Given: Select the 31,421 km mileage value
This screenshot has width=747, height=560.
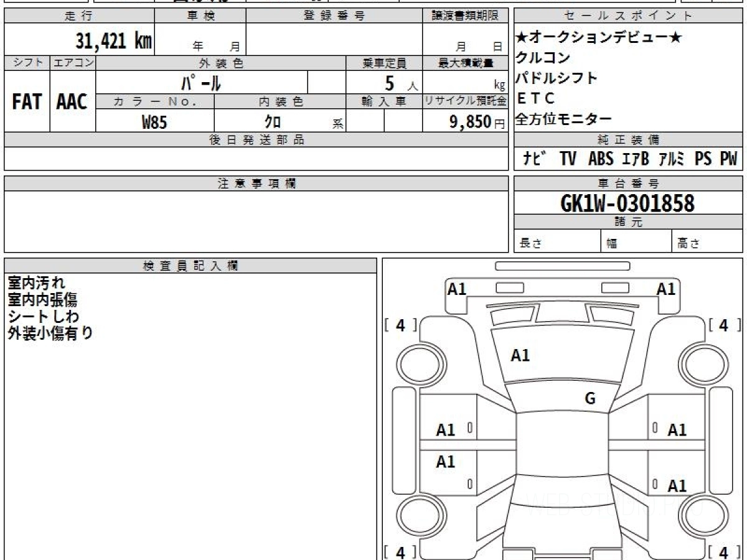Looking at the screenshot, I should tap(114, 40).
